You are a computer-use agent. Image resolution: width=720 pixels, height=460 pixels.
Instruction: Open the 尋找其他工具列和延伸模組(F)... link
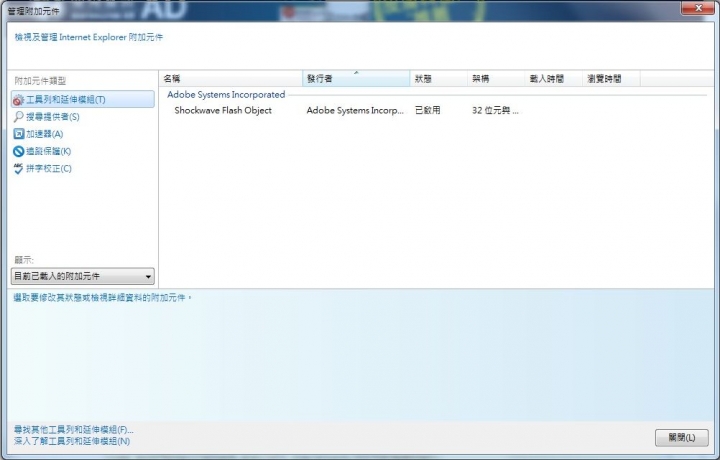pos(73,430)
